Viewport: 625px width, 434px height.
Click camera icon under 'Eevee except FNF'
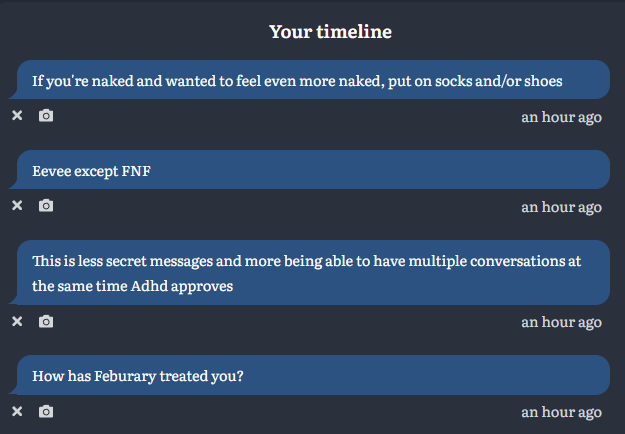(46, 206)
